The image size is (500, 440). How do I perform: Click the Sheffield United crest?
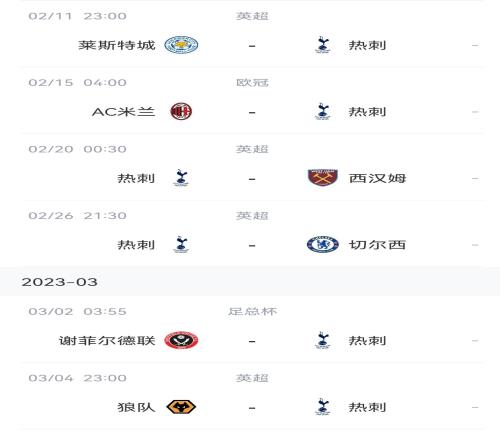(x=181, y=340)
